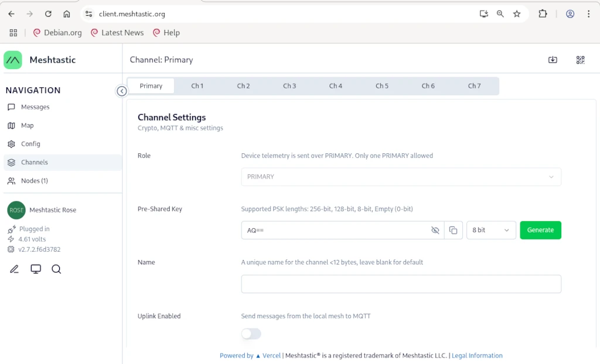Screen dimensions: 600x364
Task: Copy the pre-shared key to clipboard
Action: pyautogui.click(x=453, y=231)
